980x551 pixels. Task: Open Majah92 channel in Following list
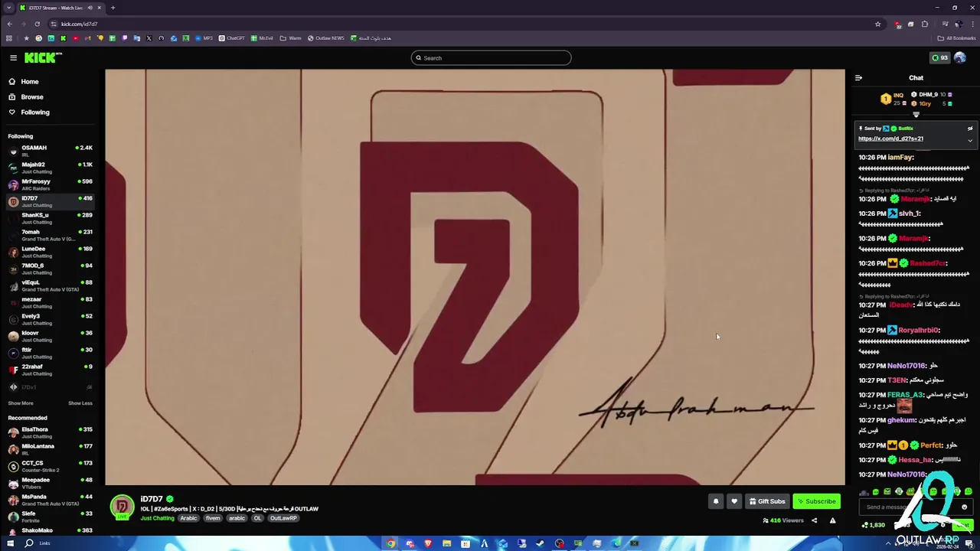50,168
